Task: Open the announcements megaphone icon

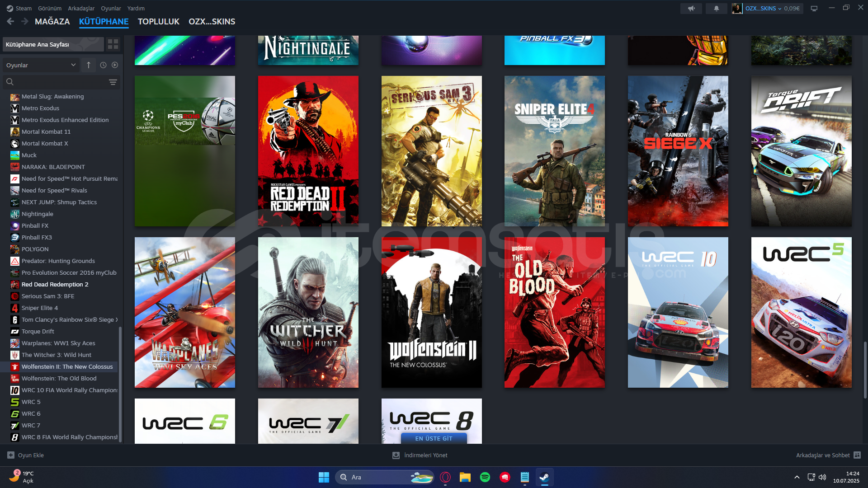Action: [691, 8]
